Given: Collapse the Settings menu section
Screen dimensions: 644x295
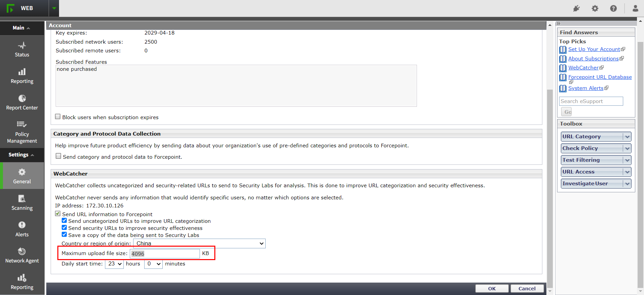Looking at the screenshot, I should [x=22, y=155].
